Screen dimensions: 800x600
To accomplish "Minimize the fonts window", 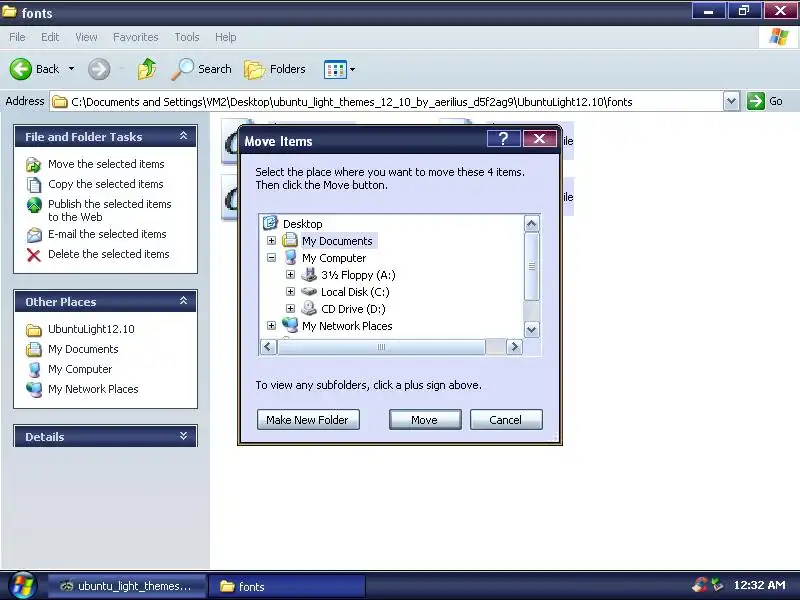I will (708, 11).
